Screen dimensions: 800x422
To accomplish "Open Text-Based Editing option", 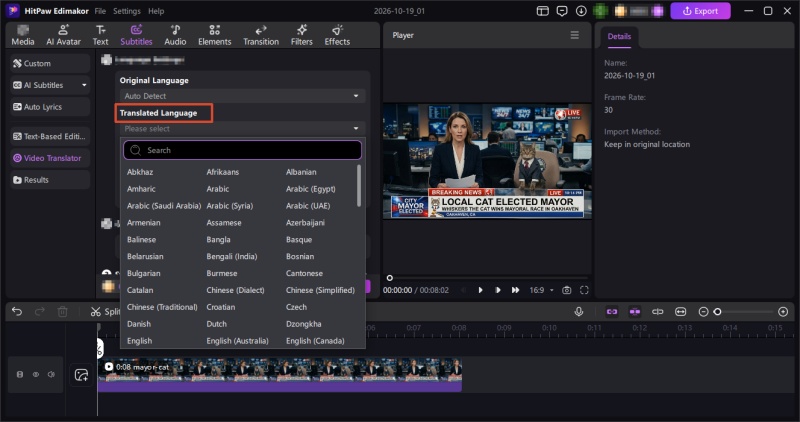I will click(50, 136).
